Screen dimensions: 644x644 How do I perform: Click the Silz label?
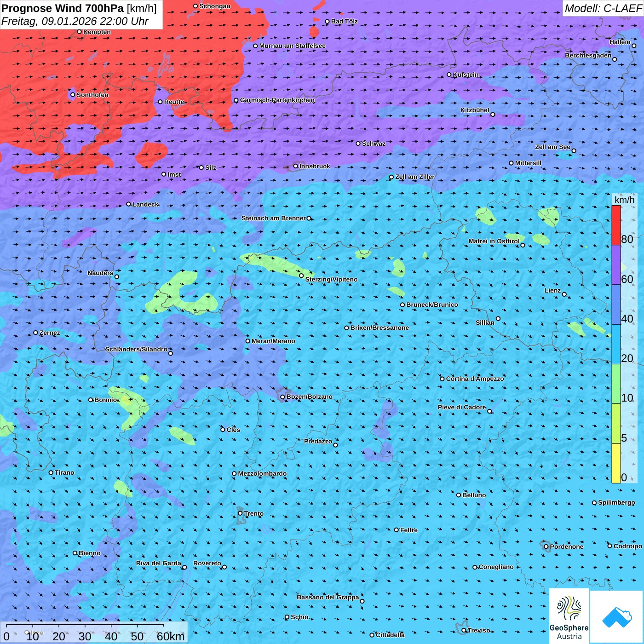211,167
